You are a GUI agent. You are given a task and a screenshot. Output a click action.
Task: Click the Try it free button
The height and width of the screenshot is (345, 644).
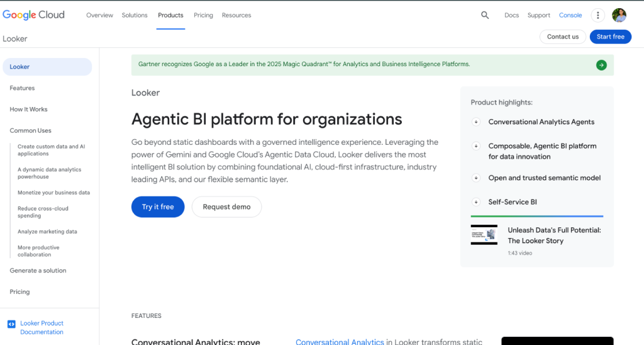click(158, 207)
